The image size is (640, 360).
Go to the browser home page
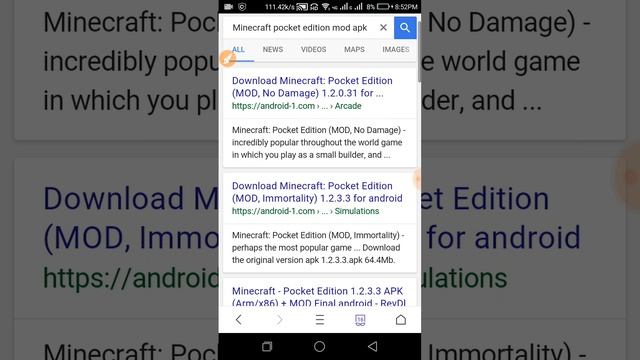pos(401,320)
